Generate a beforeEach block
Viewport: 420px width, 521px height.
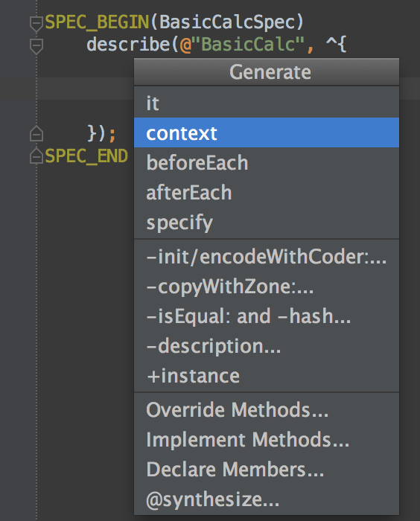[x=267, y=162]
